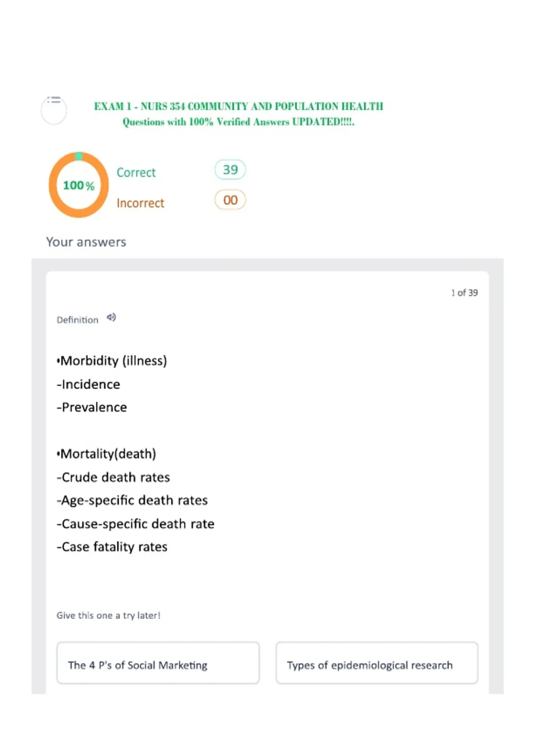534x756 pixels.
Task: Click the "Your answers" heading
Action: click(86, 242)
